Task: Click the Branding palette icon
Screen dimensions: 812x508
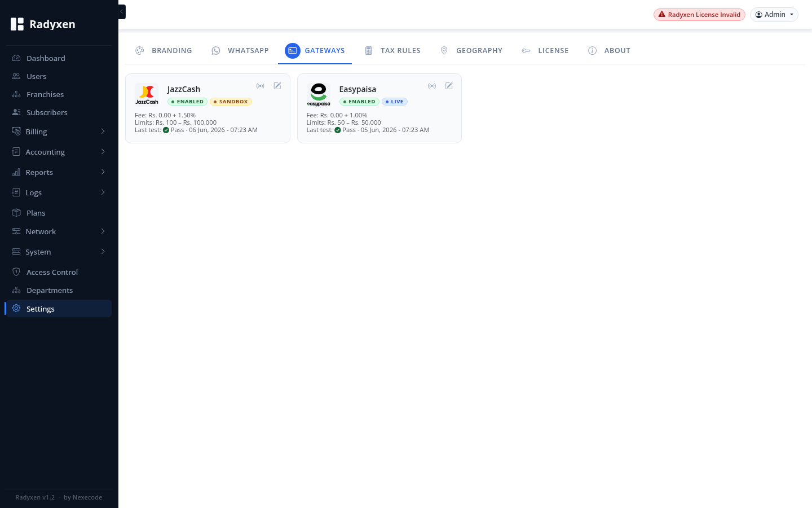Action: [140, 51]
